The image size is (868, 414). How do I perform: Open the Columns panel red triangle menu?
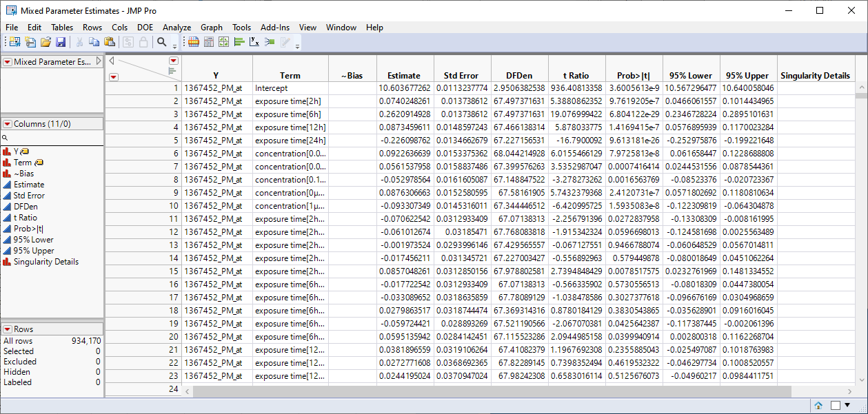(x=8, y=124)
